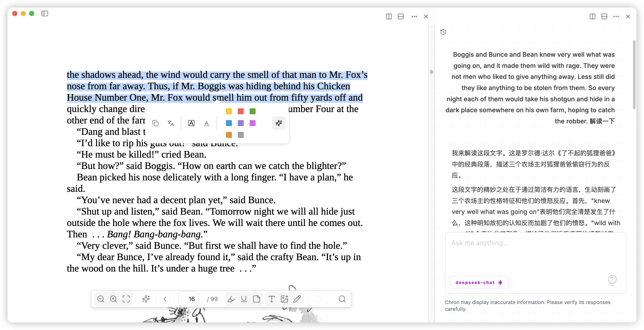Click the copy icon in selection popup
The height and width of the screenshot is (330, 644).
click(156, 123)
